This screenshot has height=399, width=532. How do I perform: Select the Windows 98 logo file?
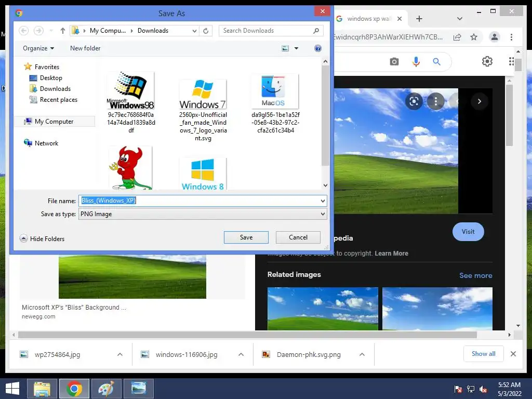tap(131, 103)
